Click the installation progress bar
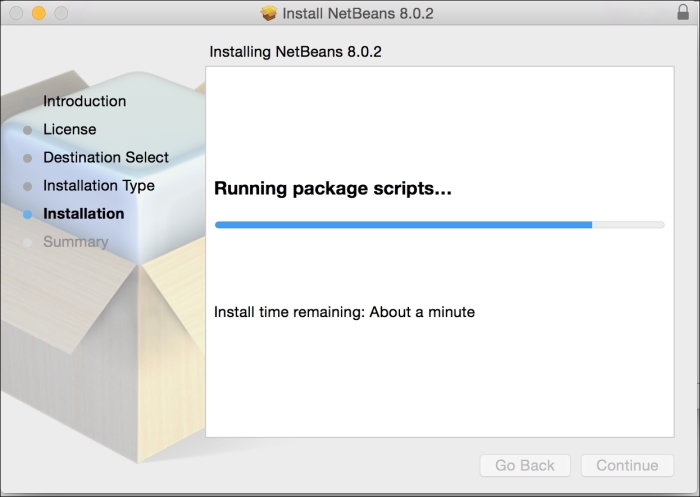700x497 pixels. point(440,225)
